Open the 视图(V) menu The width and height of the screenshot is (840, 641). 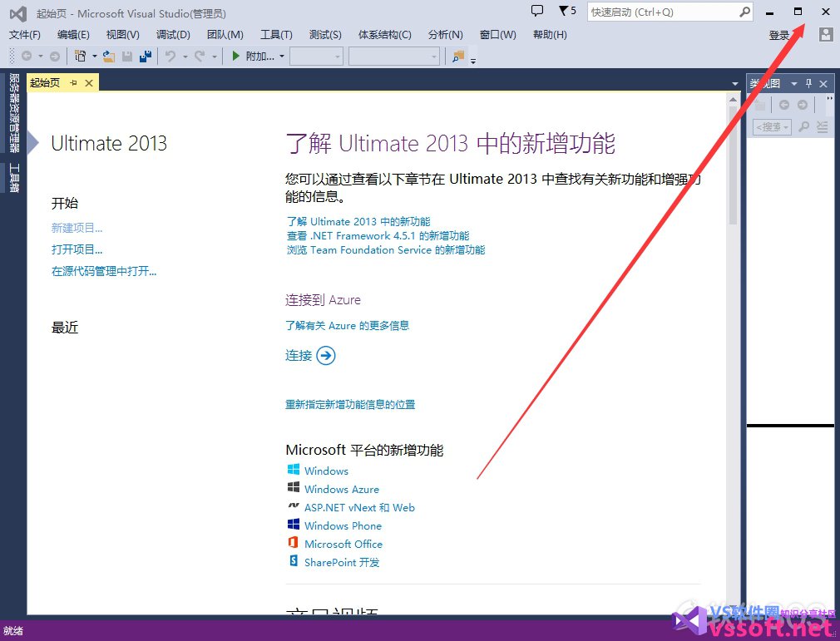[x=123, y=35]
